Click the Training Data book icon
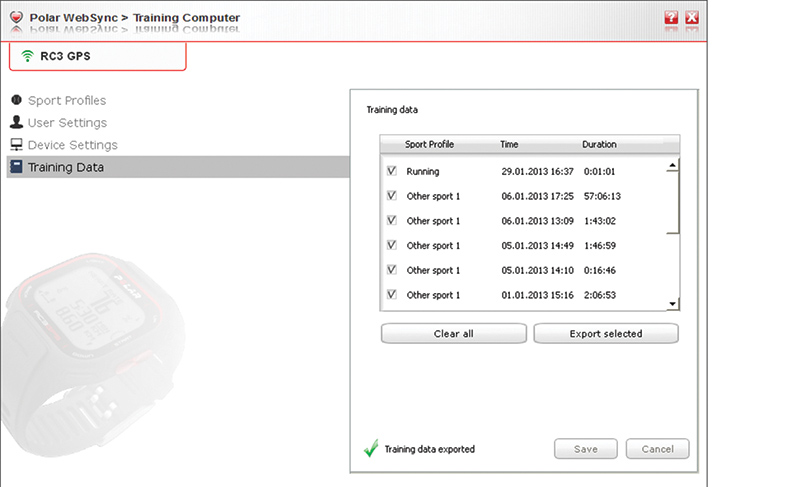The width and height of the screenshot is (800, 487). pyautogui.click(x=16, y=166)
